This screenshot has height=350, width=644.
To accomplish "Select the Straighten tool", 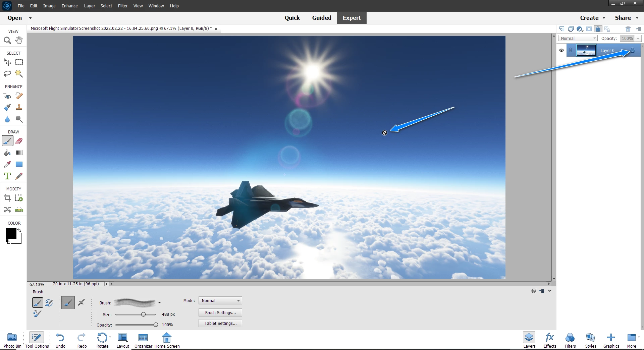I will coord(19,210).
